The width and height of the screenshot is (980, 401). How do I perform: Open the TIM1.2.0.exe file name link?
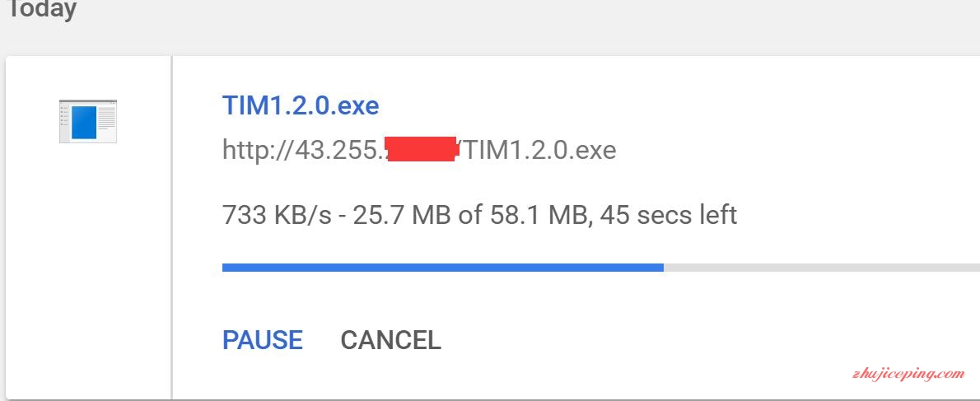(x=301, y=105)
